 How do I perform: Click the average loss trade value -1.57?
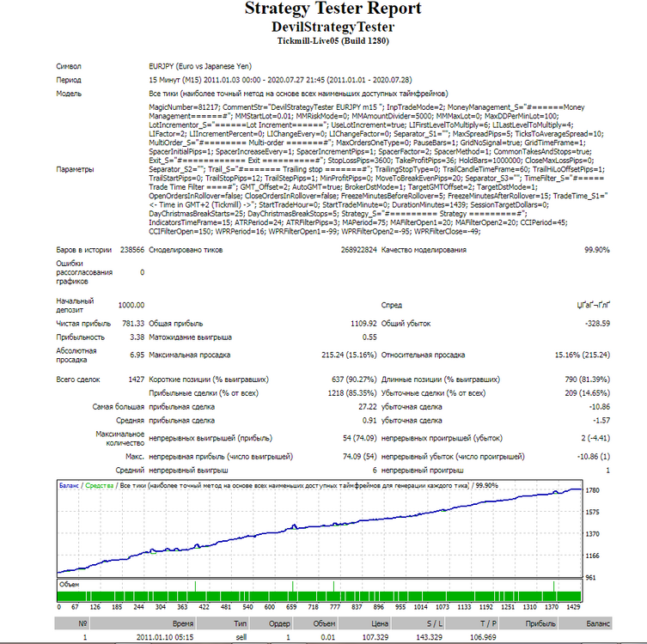click(x=601, y=421)
